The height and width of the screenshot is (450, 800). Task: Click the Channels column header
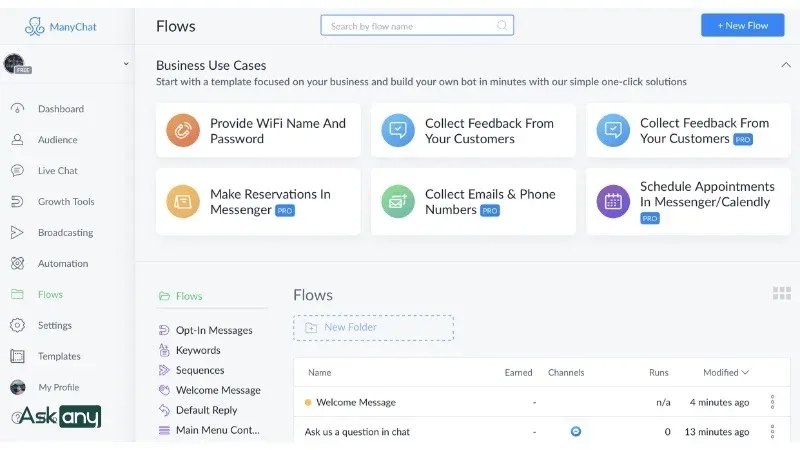566,372
